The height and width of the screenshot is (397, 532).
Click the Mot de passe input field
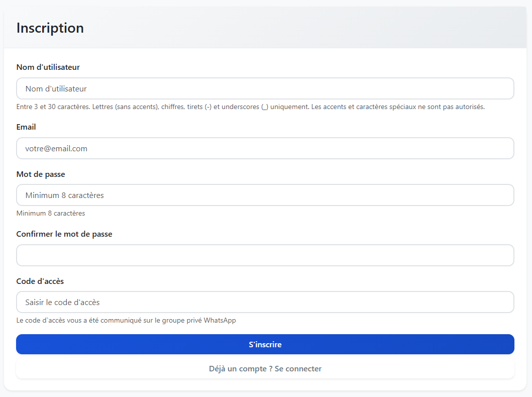[x=265, y=195]
